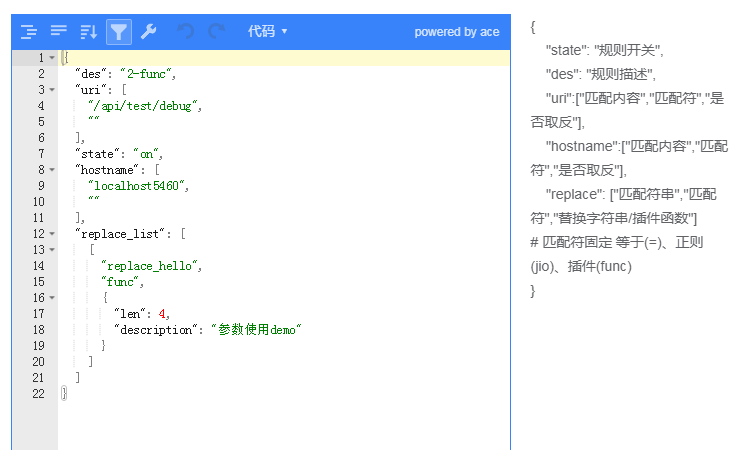Click the undo arrow icon
743x450 pixels.
[185, 32]
